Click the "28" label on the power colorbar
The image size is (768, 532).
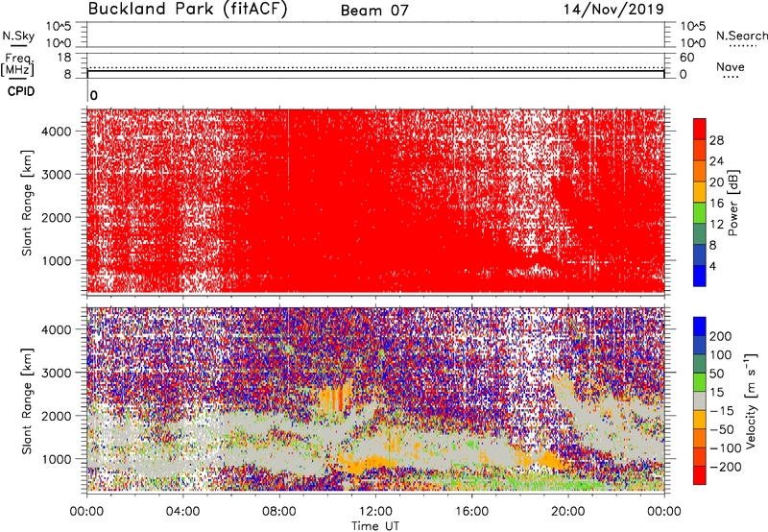click(x=716, y=141)
